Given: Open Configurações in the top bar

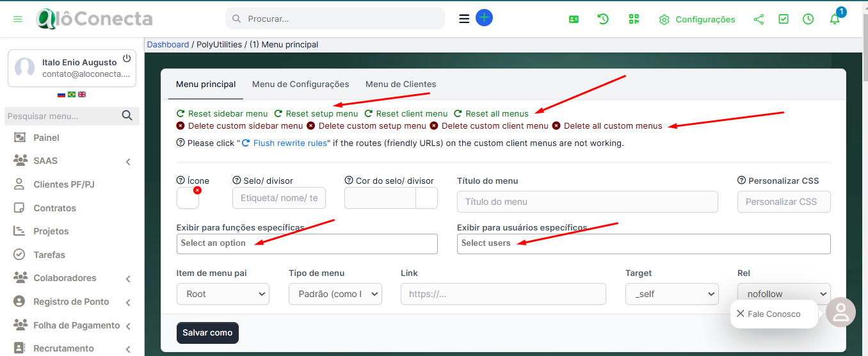Looking at the screenshot, I should [x=697, y=19].
